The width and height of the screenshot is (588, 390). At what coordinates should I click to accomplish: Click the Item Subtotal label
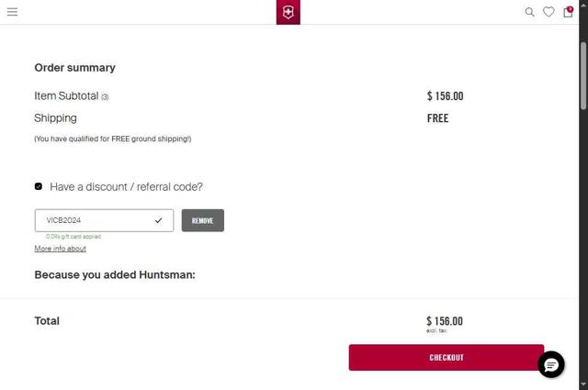[66, 95]
